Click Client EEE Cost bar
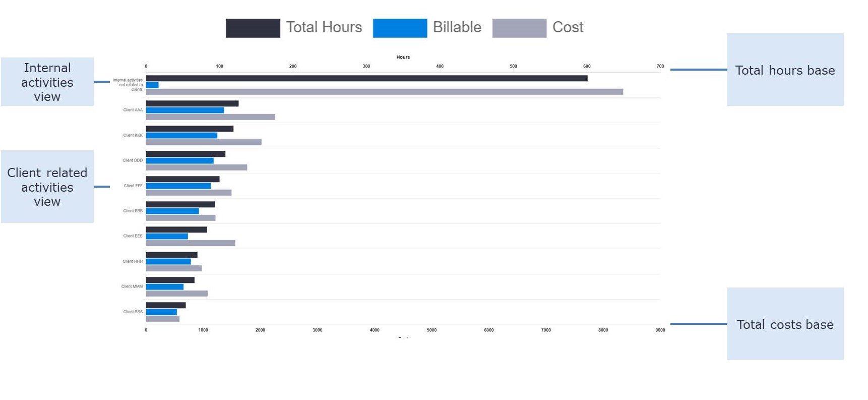Screen dimensions: 868x400 [x=191, y=243]
